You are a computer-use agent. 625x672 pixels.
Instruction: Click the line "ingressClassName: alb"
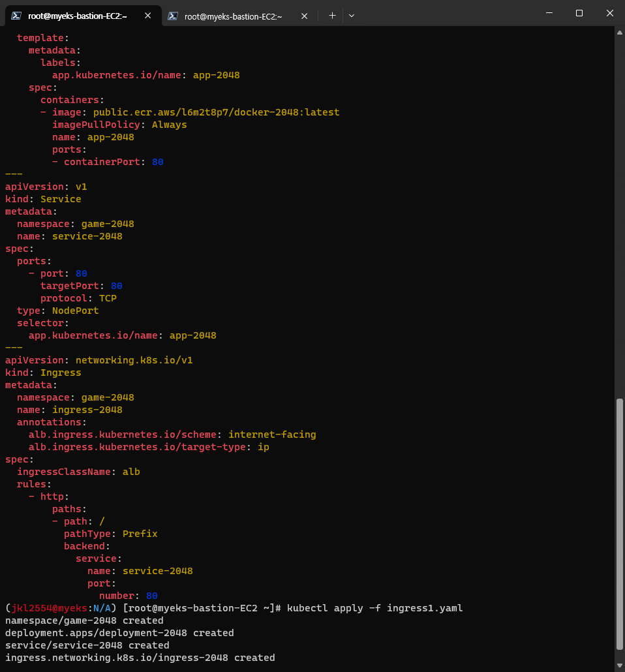click(x=78, y=472)
